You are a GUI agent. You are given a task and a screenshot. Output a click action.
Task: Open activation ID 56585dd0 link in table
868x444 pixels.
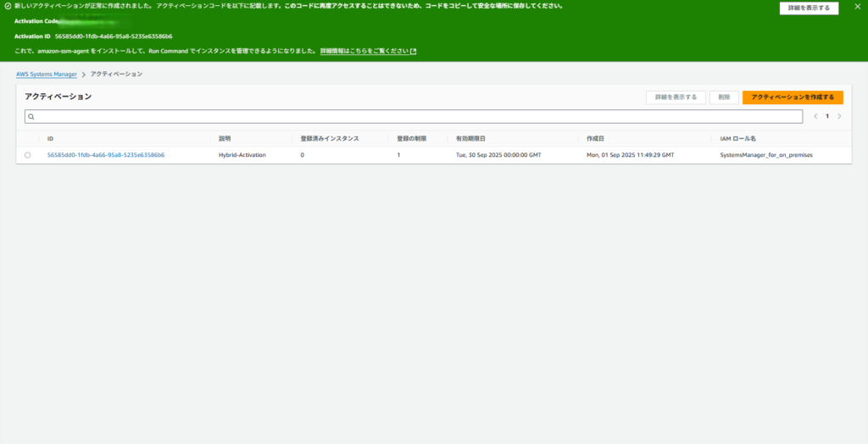tap(106, 155)
